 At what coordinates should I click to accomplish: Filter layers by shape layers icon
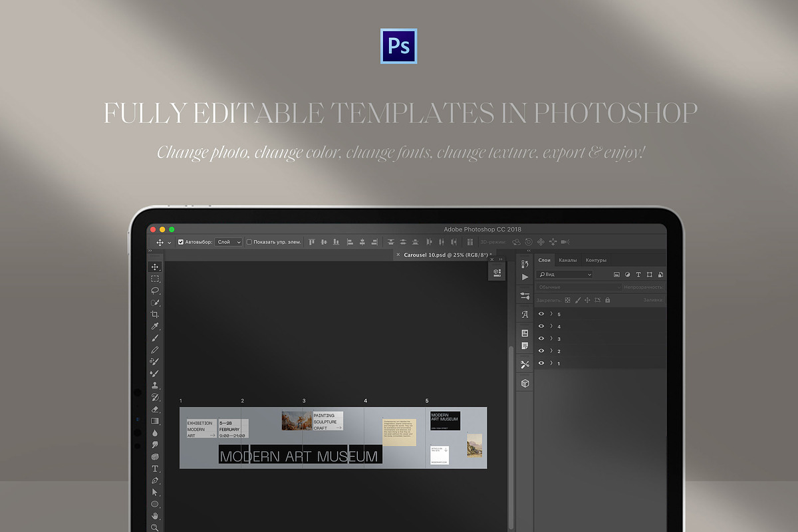click(650, 274)
